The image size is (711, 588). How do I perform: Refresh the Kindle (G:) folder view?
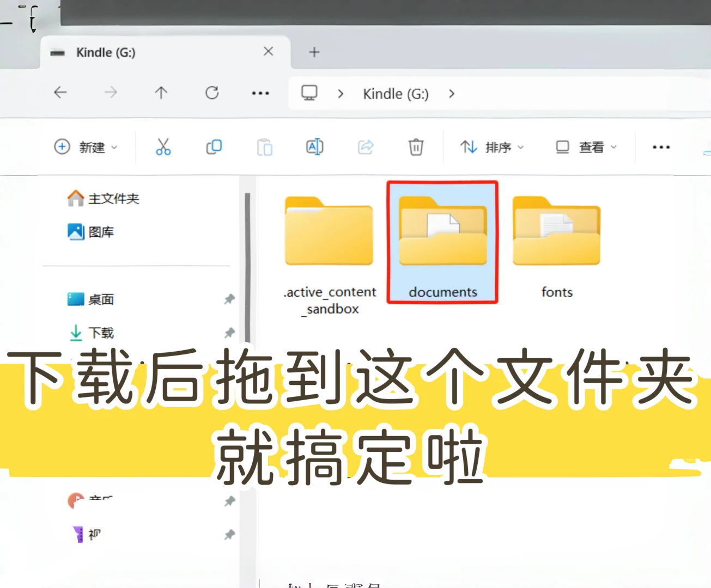(x=212, y=93)
